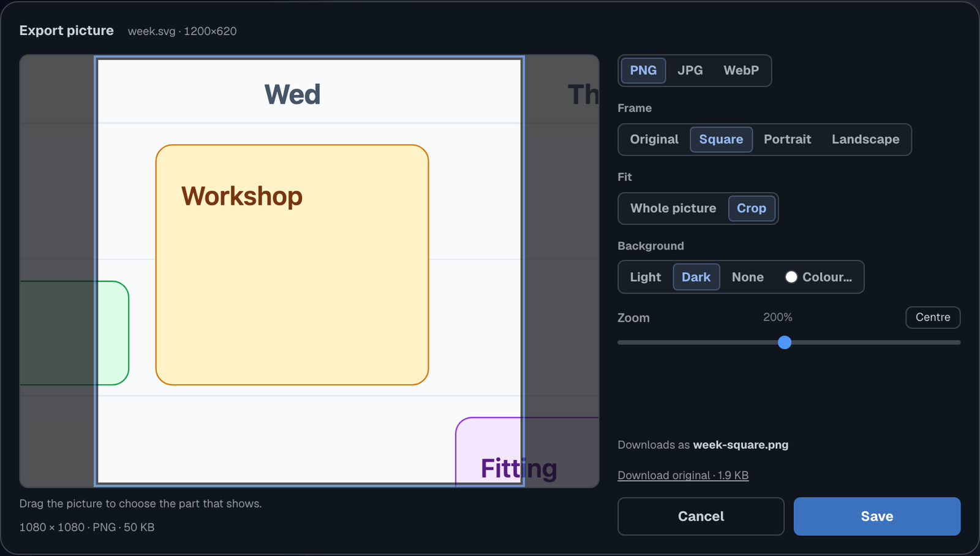Click the Workshop card in preview
The height and width of the screenshot is (556, 980).
pos(292,265)
